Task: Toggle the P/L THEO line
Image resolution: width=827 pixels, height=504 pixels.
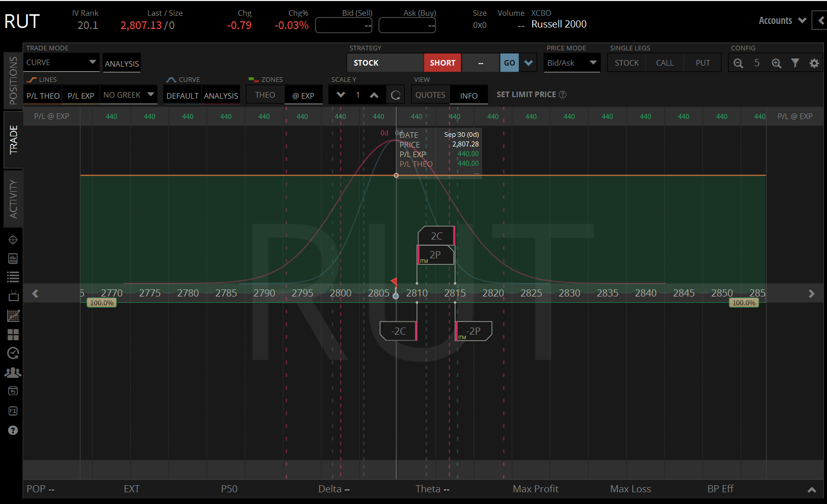Action: point(43,96)
